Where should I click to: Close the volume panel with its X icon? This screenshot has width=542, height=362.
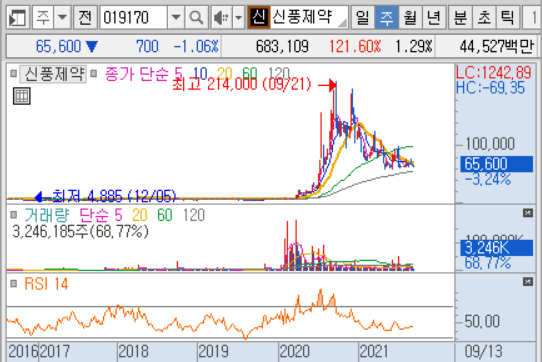528,213
